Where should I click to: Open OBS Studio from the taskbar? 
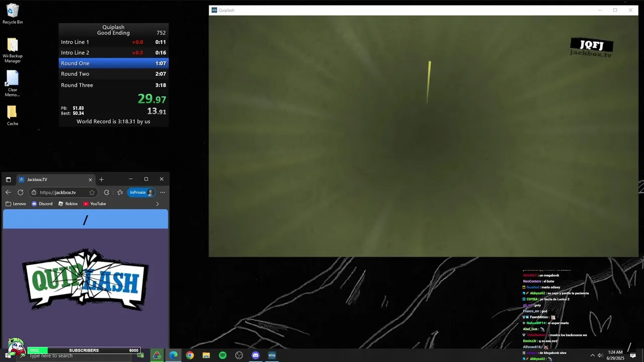coord(239,355)
